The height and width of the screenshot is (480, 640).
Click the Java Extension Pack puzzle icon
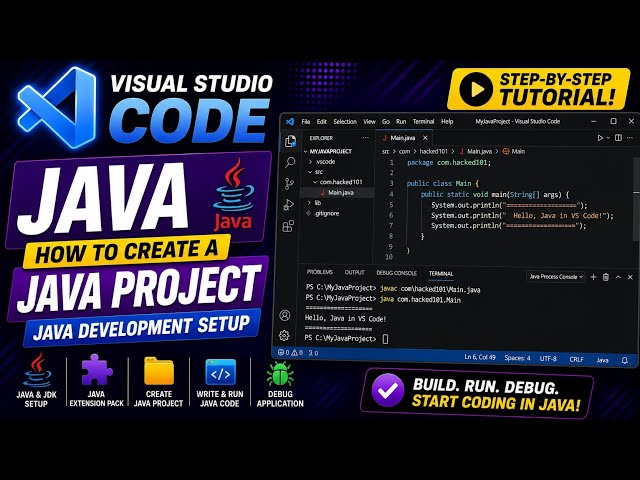96,370
